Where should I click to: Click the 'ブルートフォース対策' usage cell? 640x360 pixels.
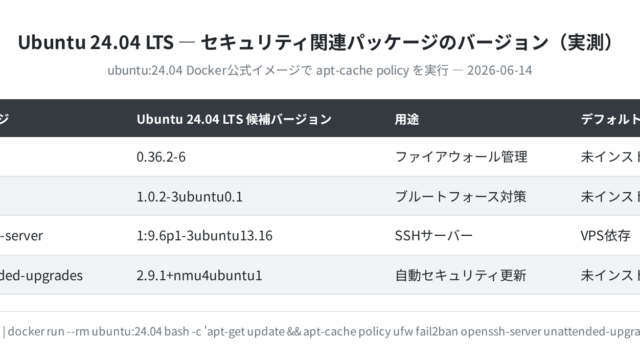tap(460, 197)
